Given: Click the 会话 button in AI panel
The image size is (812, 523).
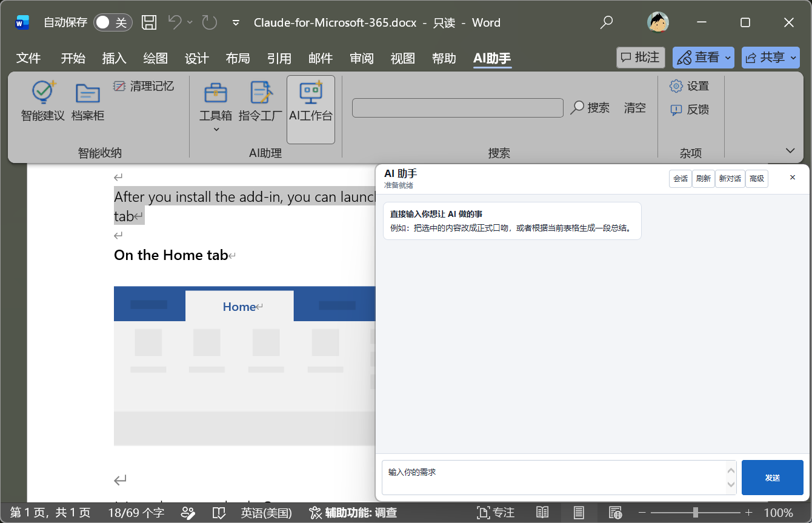Looking at the screenshot, I should [681, 178].
